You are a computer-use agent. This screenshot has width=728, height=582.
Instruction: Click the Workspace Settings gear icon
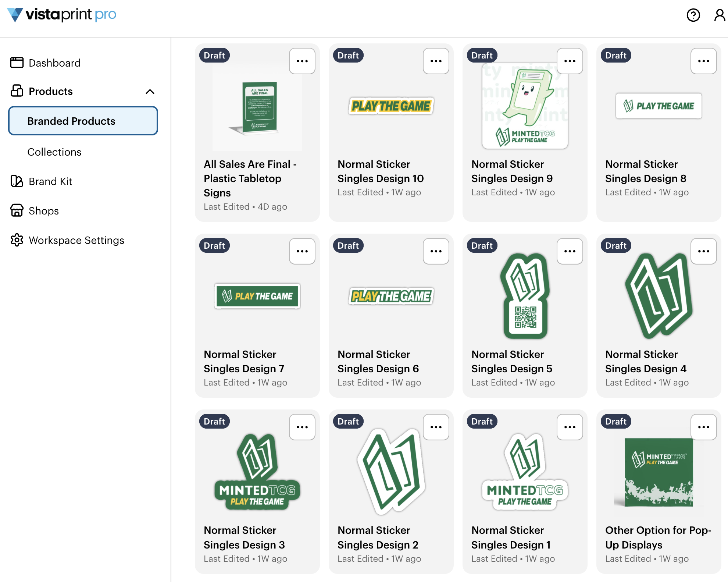point(17,240)
